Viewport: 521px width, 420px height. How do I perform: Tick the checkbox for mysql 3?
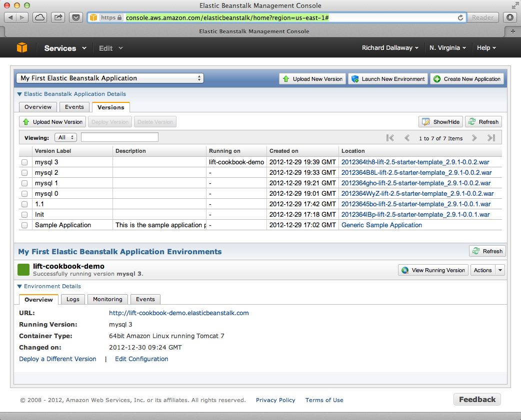[24, 162]
